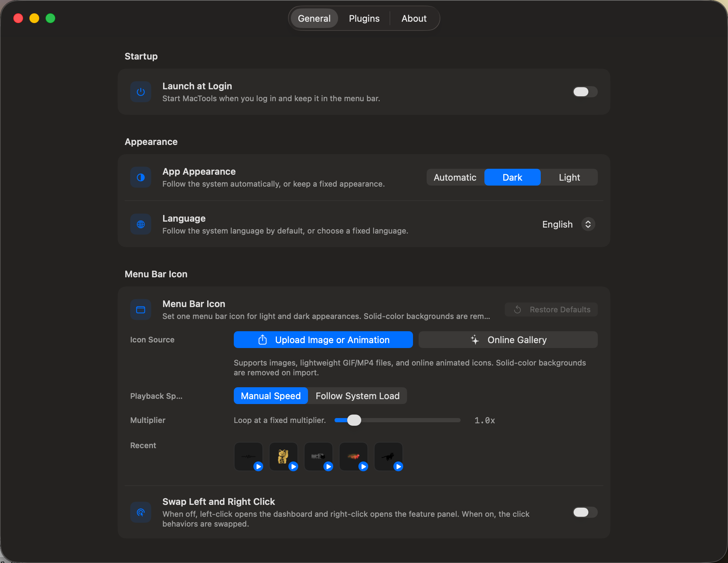Open the Online Gallery

508,340
